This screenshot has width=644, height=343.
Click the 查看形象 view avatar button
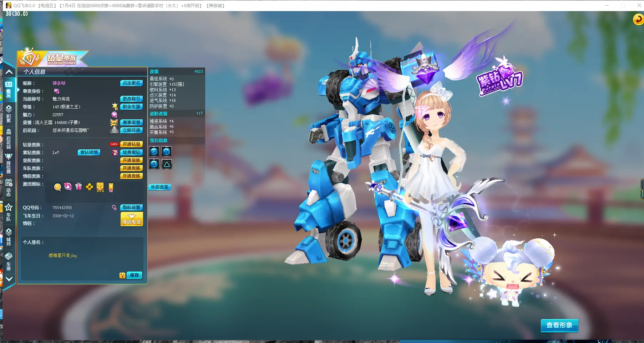(x=559, y=325)
